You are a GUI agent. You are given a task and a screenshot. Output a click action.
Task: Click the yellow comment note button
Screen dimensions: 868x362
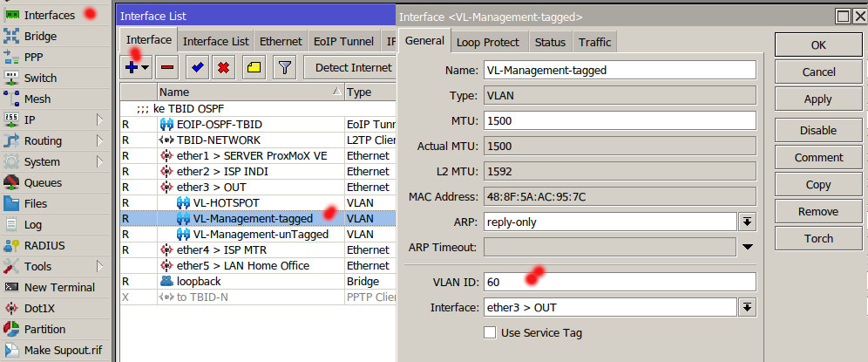(x=254, y=68)
